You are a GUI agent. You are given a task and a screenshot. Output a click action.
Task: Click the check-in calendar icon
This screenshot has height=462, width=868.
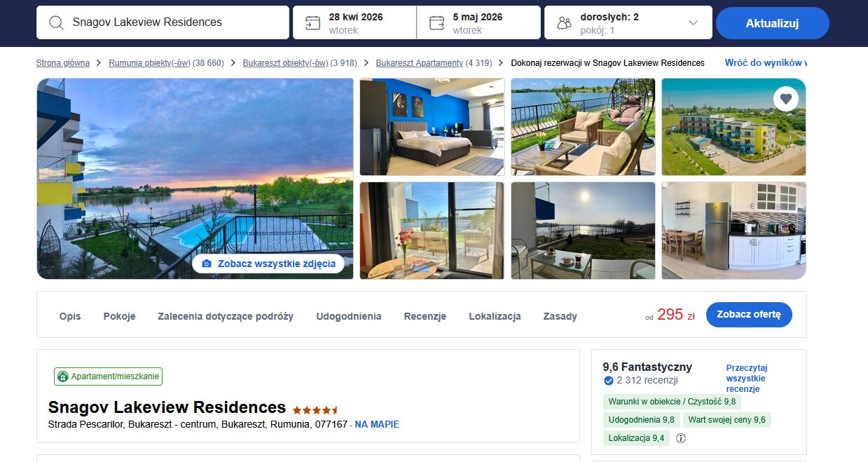point(312,22)
